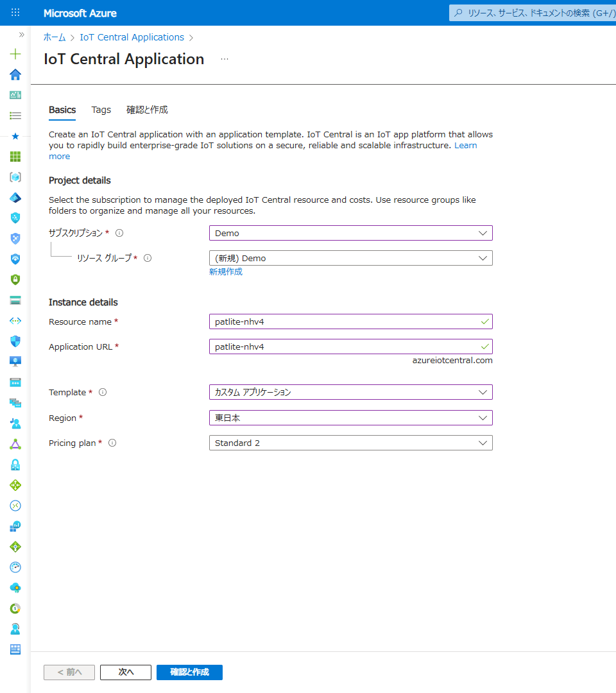Click IoT Central Applications breadcrumb

[x=132, y=37]
